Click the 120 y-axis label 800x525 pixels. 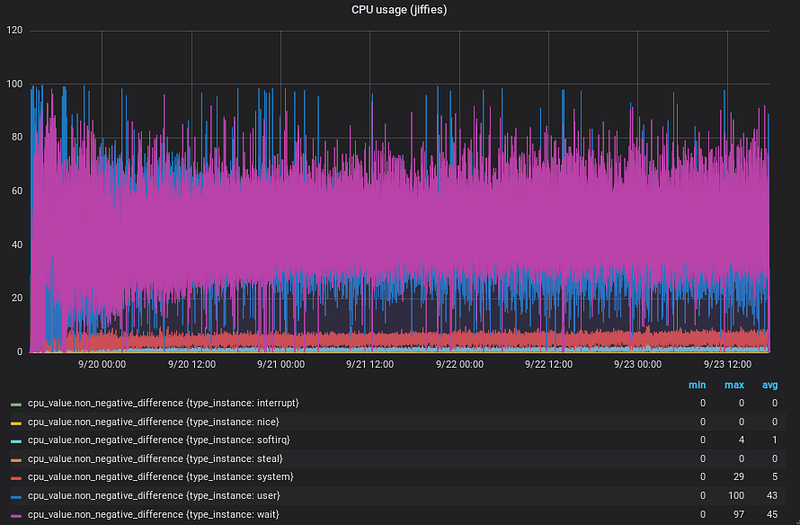14,30
